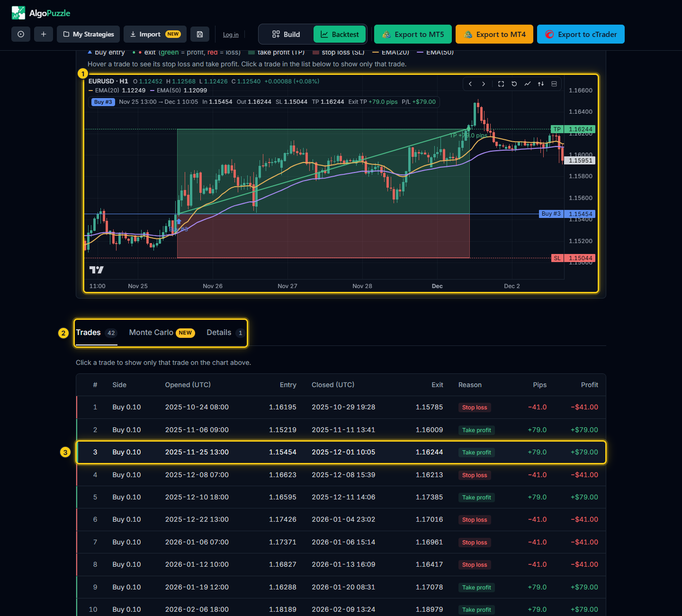Export strategy to MT5
The width and height of the screenshot is (682, 616).
413,34
